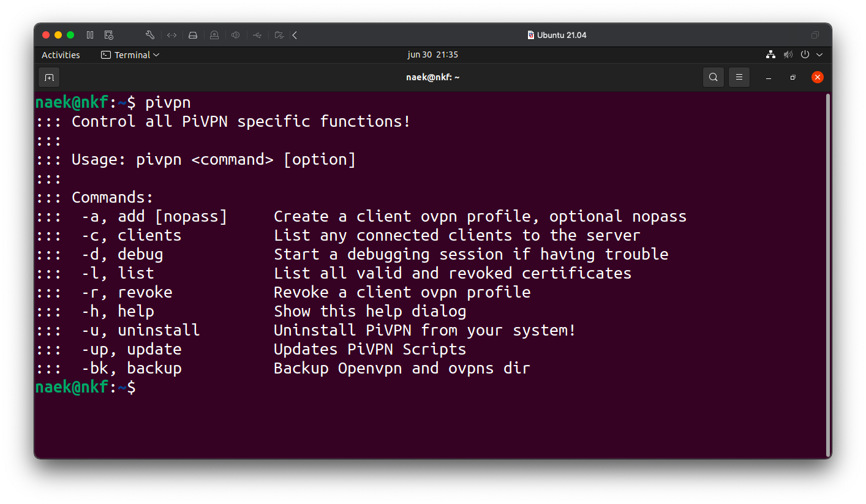866x504 pixels.
Task: Click '-h, help' command text
Action: coord(118,312)
